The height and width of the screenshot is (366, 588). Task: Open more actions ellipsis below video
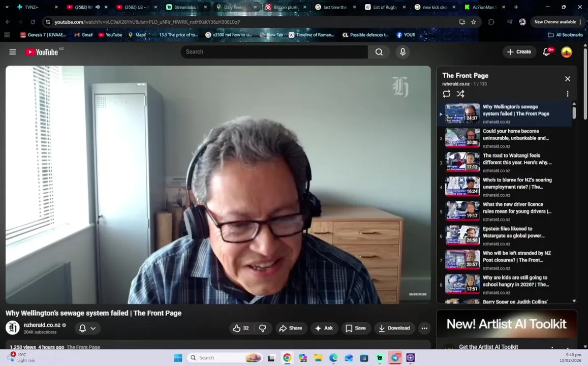click(424, 328)
